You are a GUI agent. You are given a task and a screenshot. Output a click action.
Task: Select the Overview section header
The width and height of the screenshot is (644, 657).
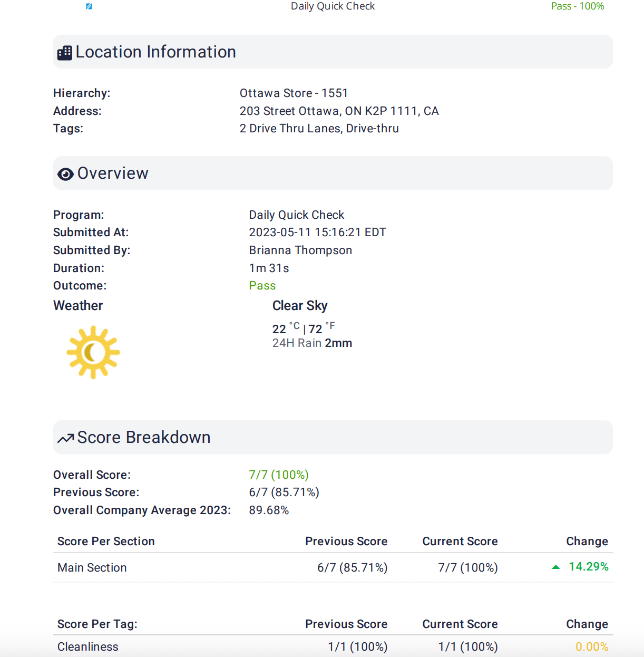(333, 173)
